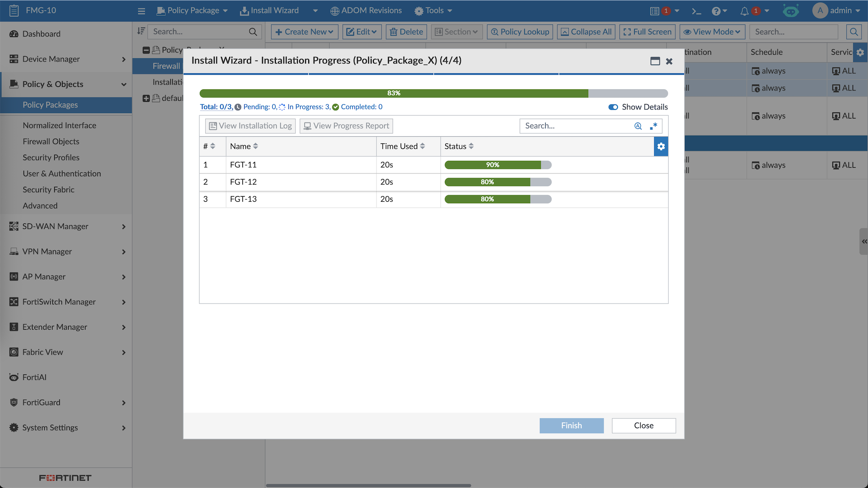Toggle the Show Details switch

point(613,107)
